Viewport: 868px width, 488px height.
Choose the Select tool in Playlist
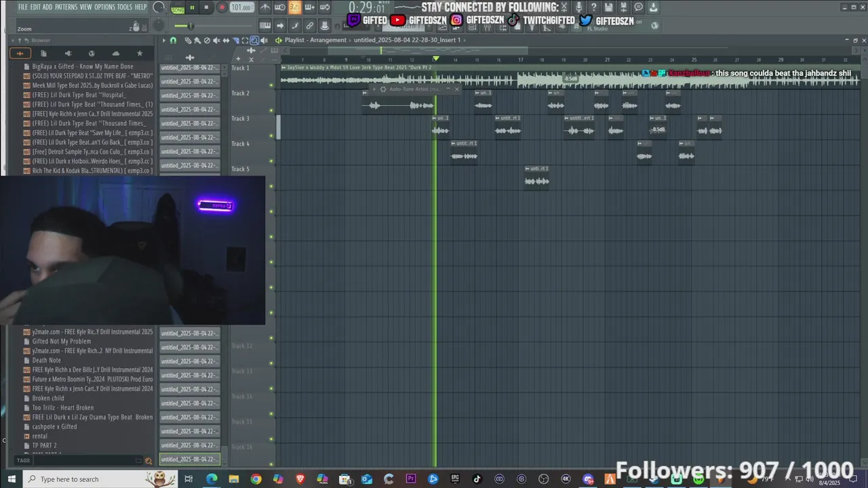[245, 40]
